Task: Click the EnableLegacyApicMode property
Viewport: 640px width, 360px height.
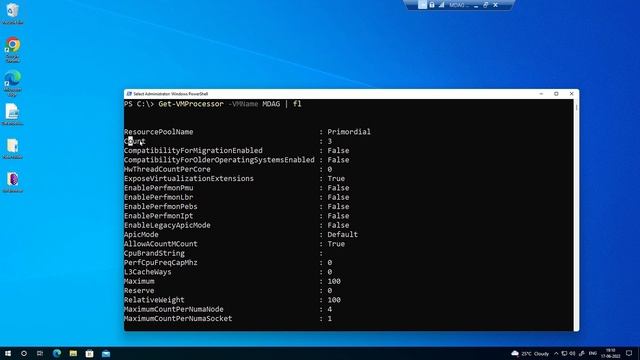Action: point(167,226)
